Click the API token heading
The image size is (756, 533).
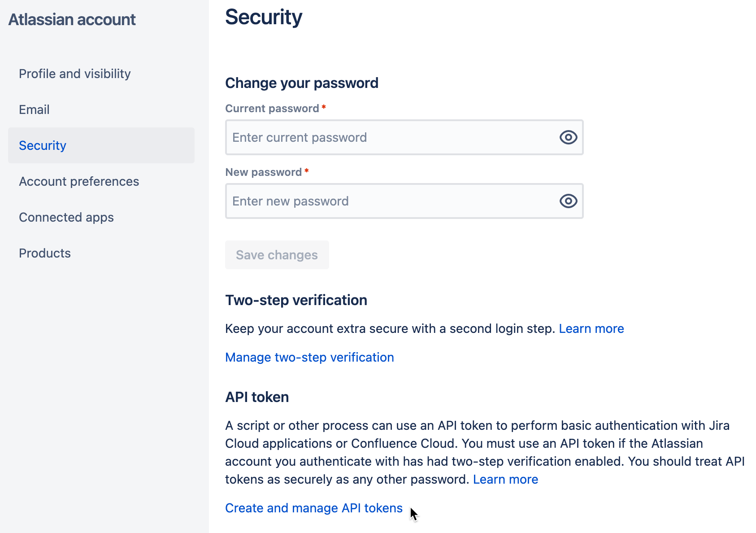click(x=257, y=397)
